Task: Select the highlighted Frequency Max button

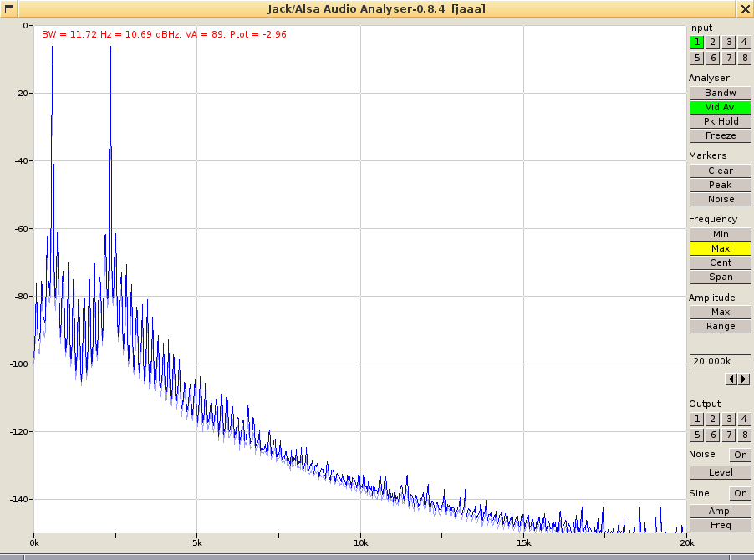Action: (721, 248)
